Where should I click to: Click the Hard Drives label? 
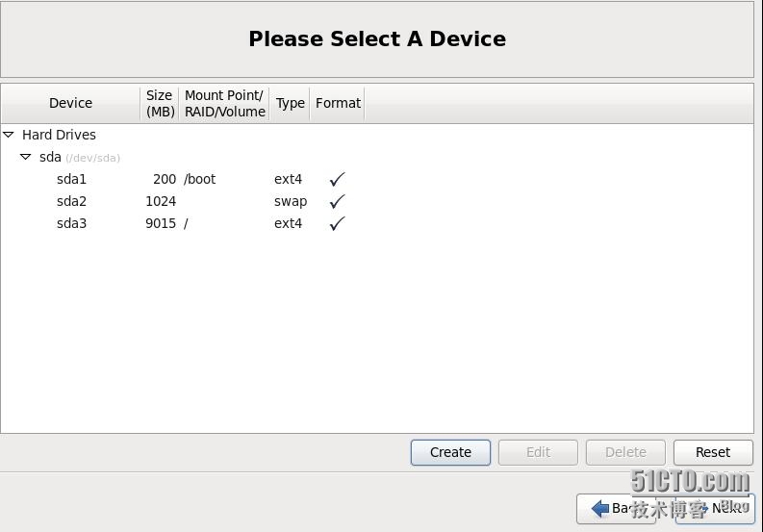[59, 135]
